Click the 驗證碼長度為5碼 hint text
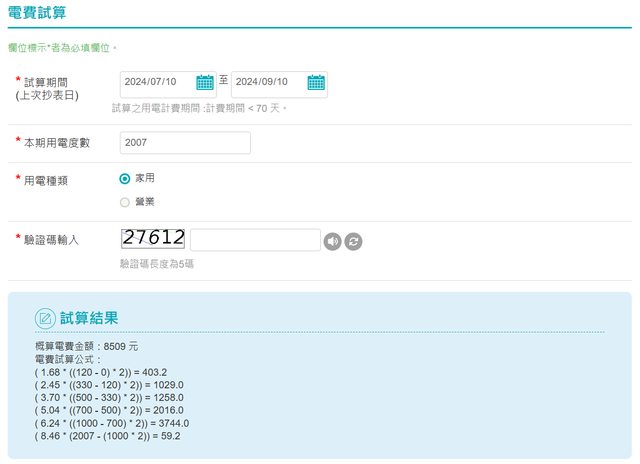The width and height of the screenshot is (640, 464). click(156, 264)
